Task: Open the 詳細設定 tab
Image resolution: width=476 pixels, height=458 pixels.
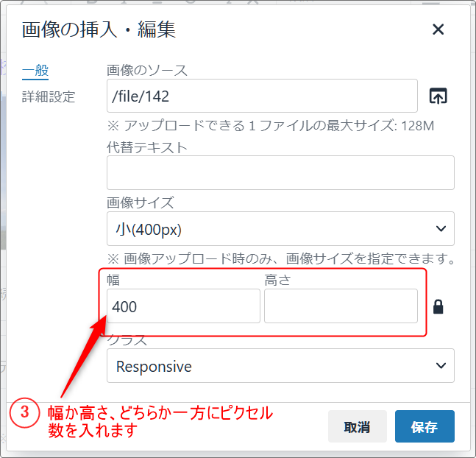Action: coord(49,96)
